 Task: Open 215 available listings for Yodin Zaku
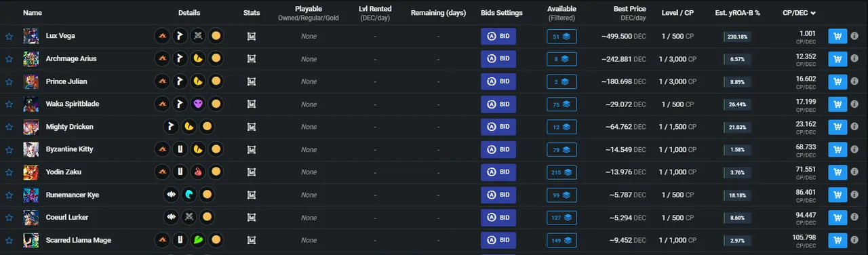pyautogui.click(x=562, y=172)
